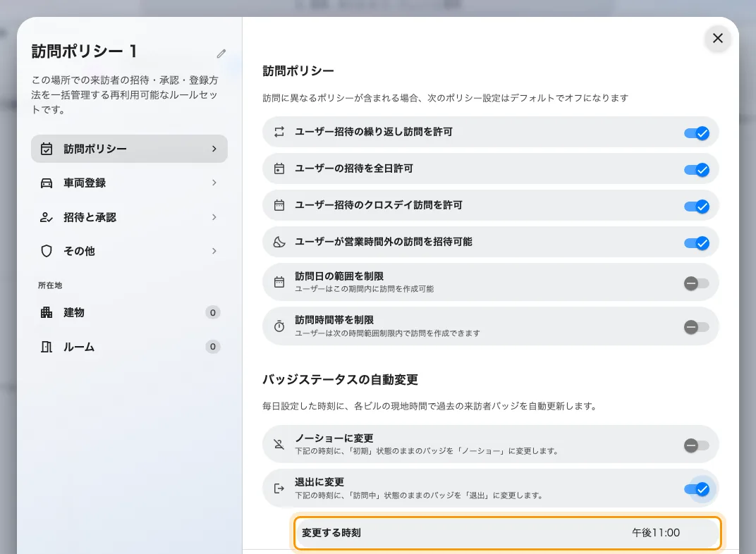
Task: Click the exit icon on 退出に変更 row
Action: pyautogui.click(x=279, y=488)
